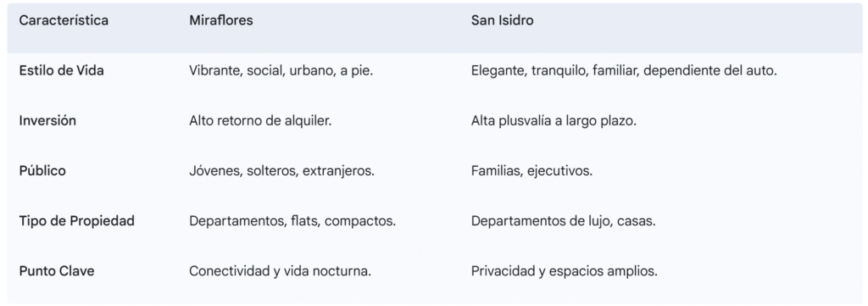Select 'Departamentos, flats, compactos.' cell
Viewport: 868px width, 306px height.
(292, 220)
